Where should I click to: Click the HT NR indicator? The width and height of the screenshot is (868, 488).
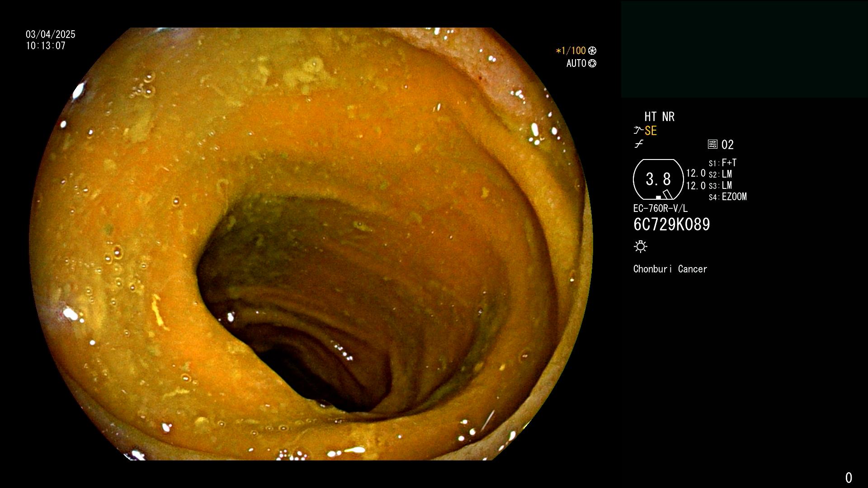pyautogui.click(x=659, y=117)
